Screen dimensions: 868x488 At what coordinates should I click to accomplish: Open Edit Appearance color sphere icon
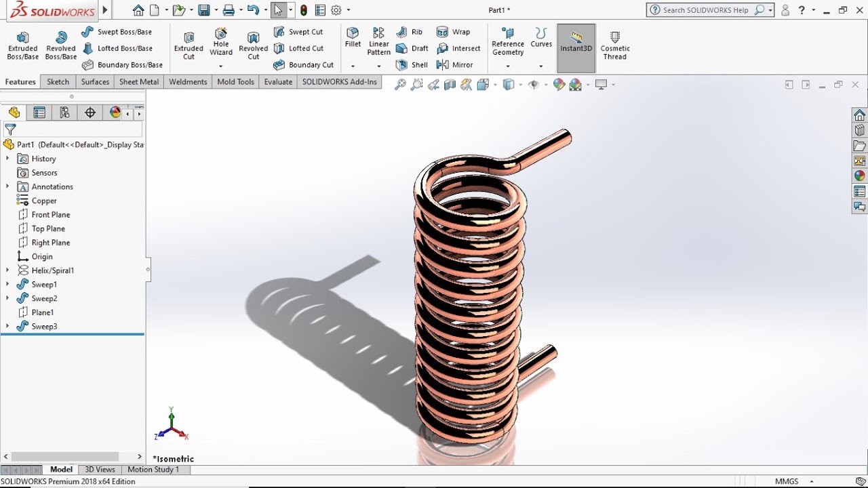[559, 85]
